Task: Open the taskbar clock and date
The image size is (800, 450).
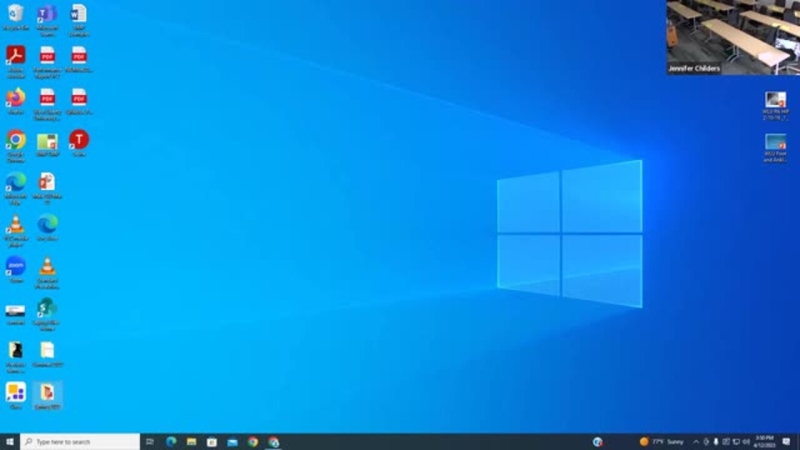Action: (765, 441)
